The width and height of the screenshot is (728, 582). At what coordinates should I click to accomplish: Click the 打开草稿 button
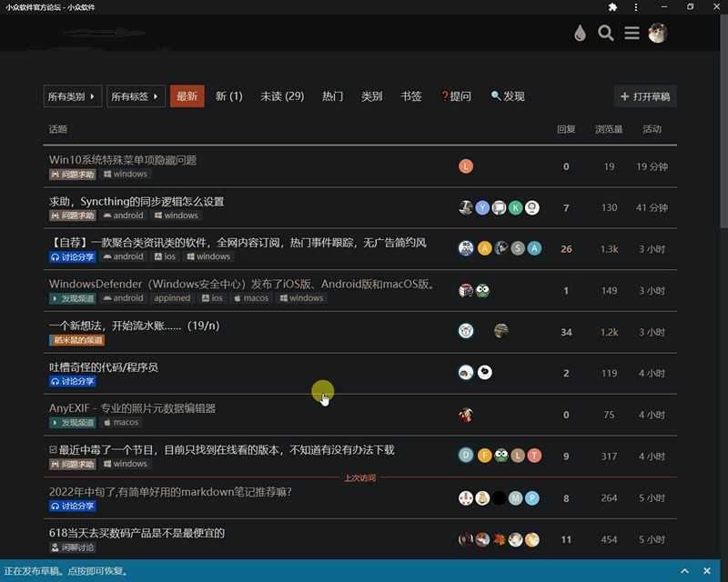(645, 96)
